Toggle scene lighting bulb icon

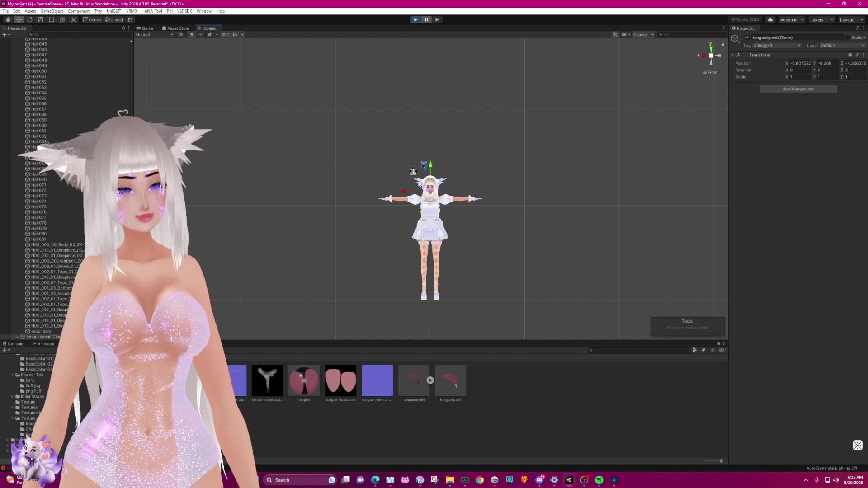192,35
